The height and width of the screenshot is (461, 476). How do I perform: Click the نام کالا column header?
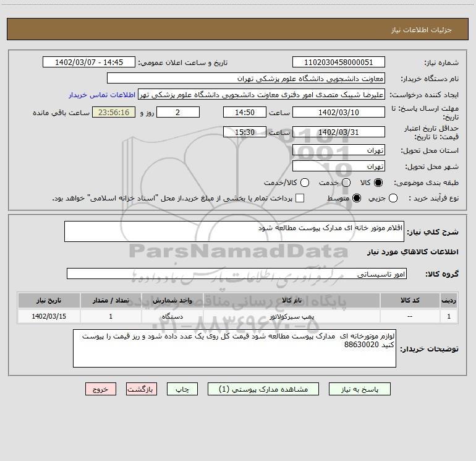click(x=292, y=300)
